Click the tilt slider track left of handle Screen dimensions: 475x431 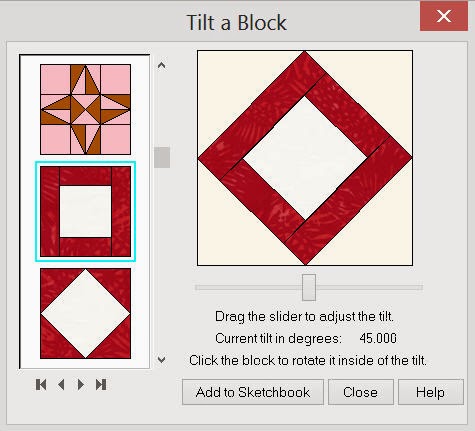pyautogui.click(x=248, y=287)
